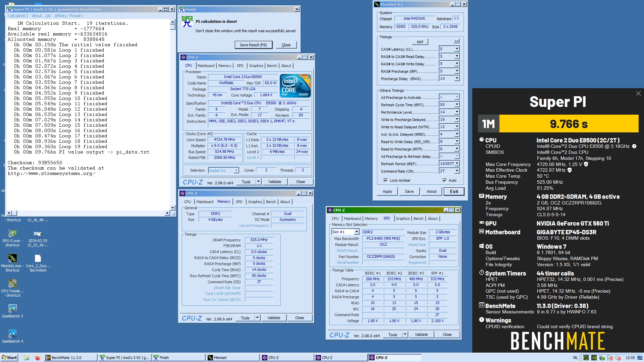Viewport: 644px width, 362px height.
Task: Open CAS# Latency (CL) dropdown
Action: click(457, 49)
